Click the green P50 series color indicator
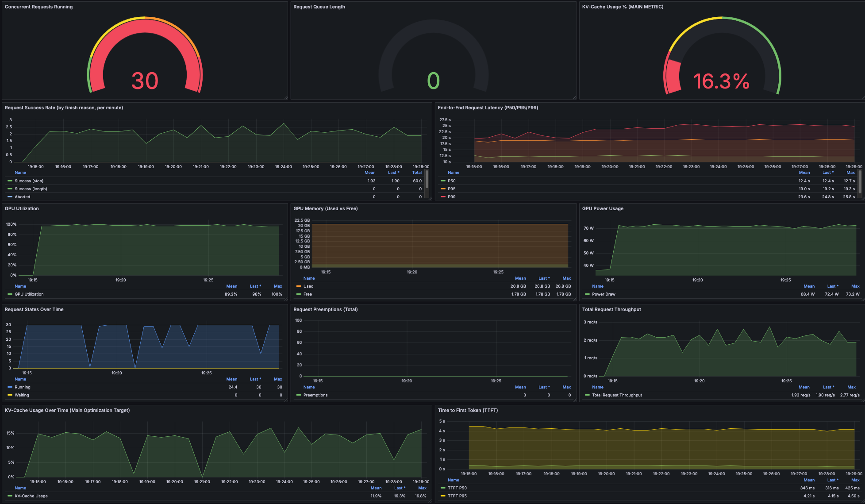This screenshot has height=504, width=865. [443, 181]
